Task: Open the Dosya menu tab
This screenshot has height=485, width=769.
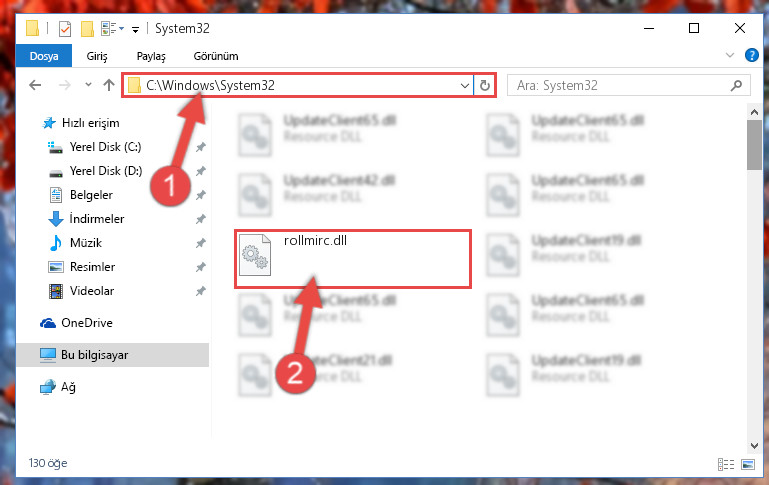Action: [x=44, y=56]
